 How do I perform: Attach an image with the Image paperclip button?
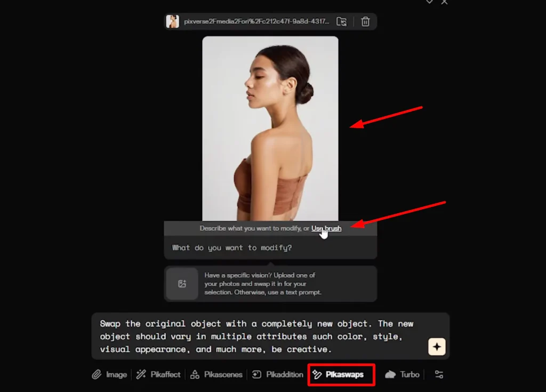click(110, 374)
